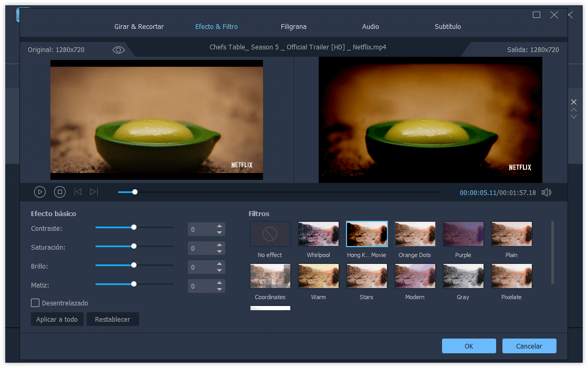This screenshot has width=588, height=368.
Task: Move item up in background window
Action: [x=574, y=110]
